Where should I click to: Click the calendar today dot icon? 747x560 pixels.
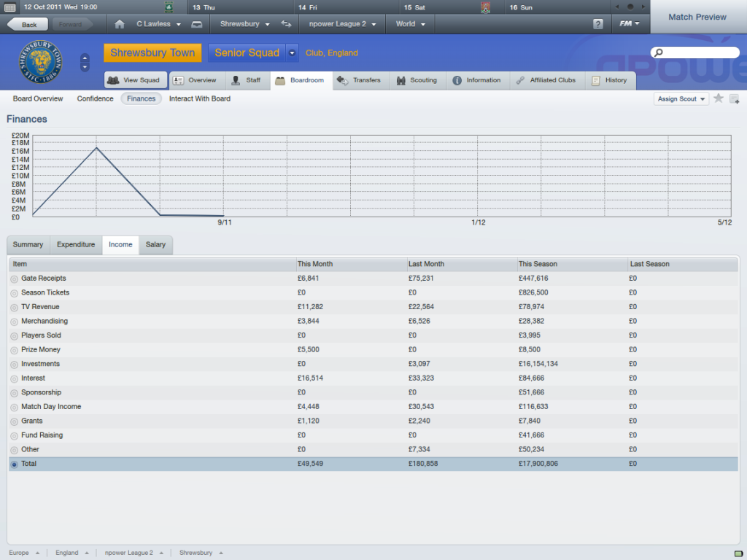630,7
